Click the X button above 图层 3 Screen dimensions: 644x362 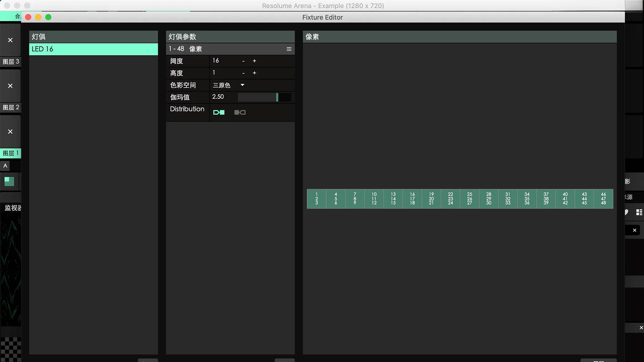pos(10,40)
